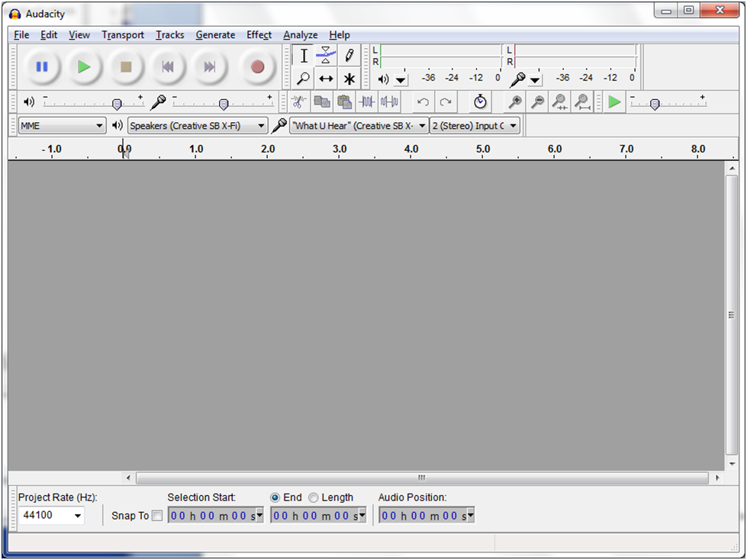747x560 pixels.
Task: Click the horizontal scrollbar right arrow
Action: pos(717,477)
